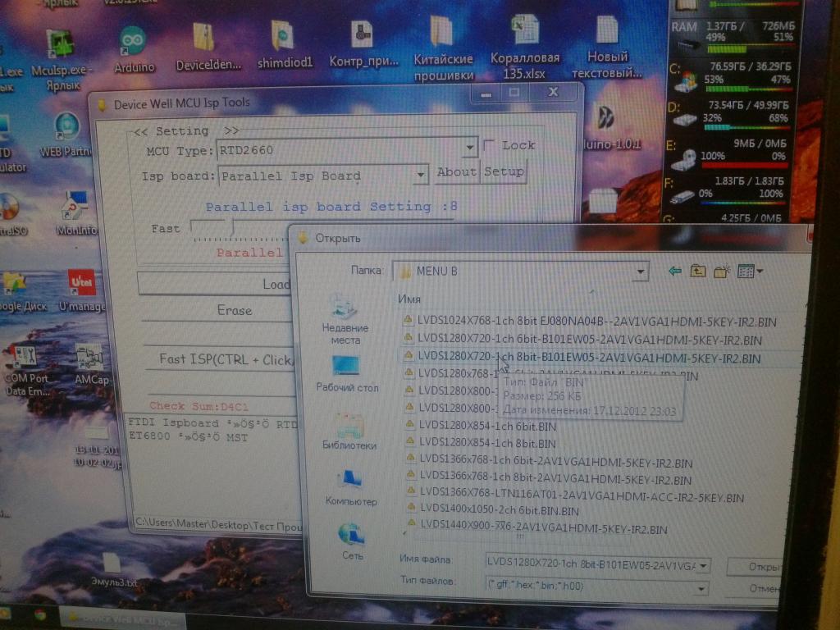Enable the Lock checkbox
The width and height of the screenshot is (840, 630).
click(490, 145)
